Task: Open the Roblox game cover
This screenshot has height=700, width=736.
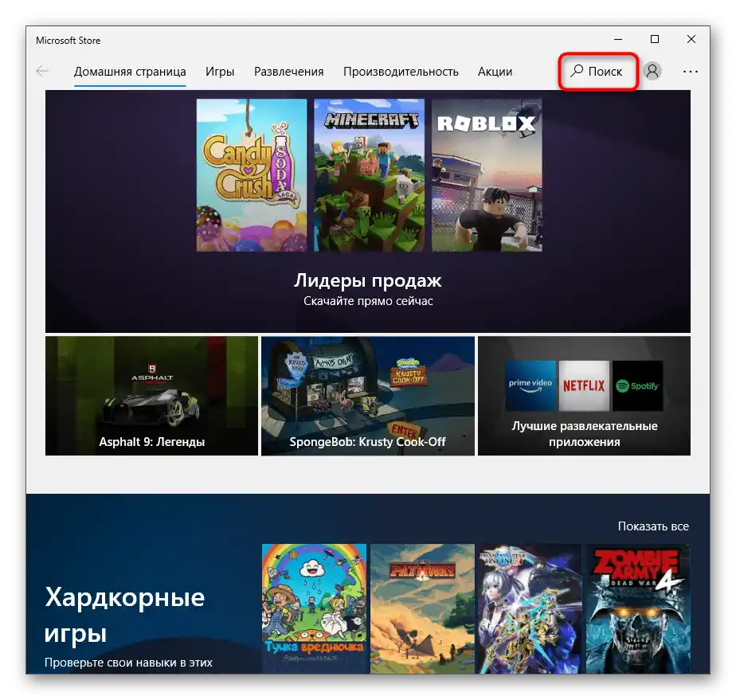Action: (x=487, y=175)
